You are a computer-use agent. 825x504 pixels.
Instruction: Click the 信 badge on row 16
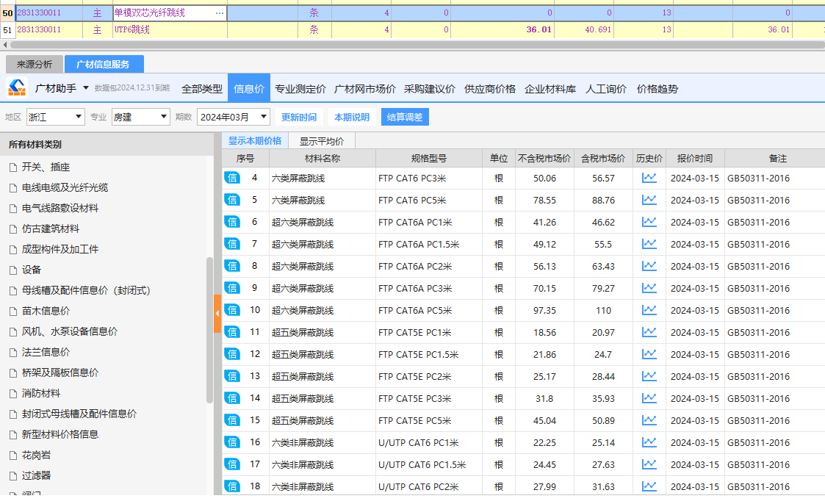pos(232,442)
